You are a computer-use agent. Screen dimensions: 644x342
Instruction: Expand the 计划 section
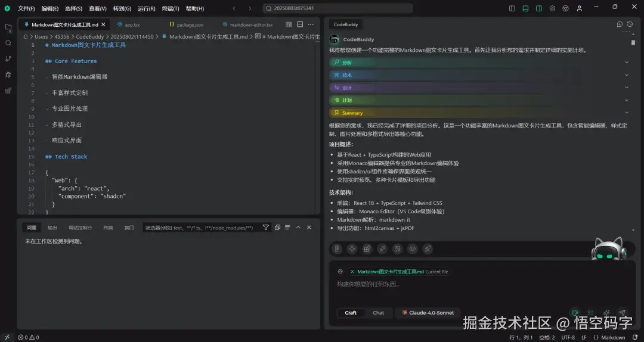[481, 100]
